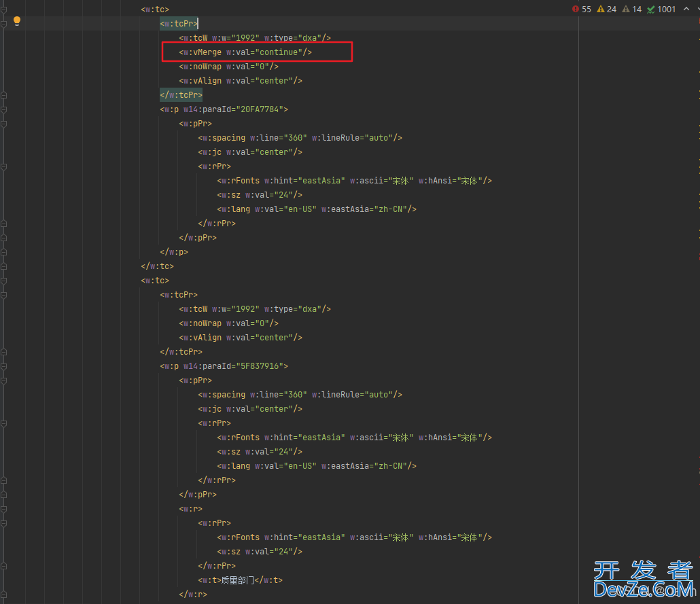Toggle fold marker beside highlighted </w:tcPr> line
The height and width of the screenshot is (604, 700).
pos(3,95)
